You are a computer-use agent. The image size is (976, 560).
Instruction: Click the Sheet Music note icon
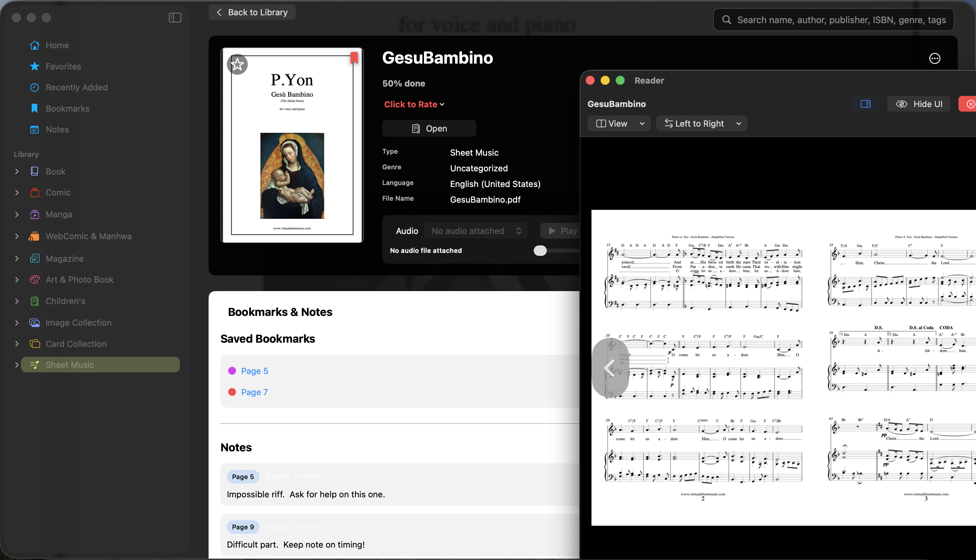35,365
